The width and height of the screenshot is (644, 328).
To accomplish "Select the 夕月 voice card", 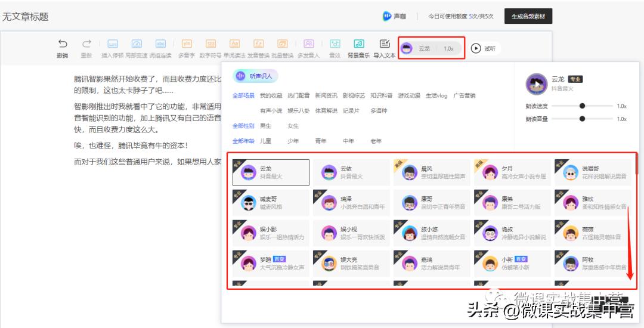I will tap(512, 172).
